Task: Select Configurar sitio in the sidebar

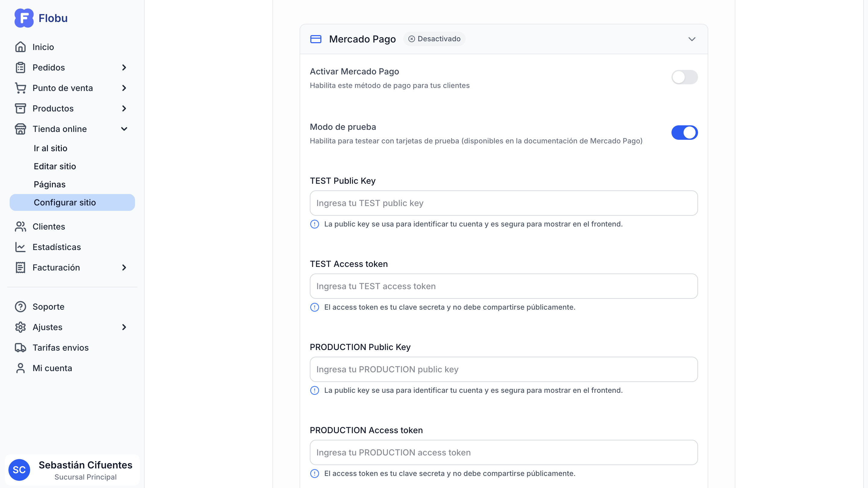Action: tap(65, 202)
